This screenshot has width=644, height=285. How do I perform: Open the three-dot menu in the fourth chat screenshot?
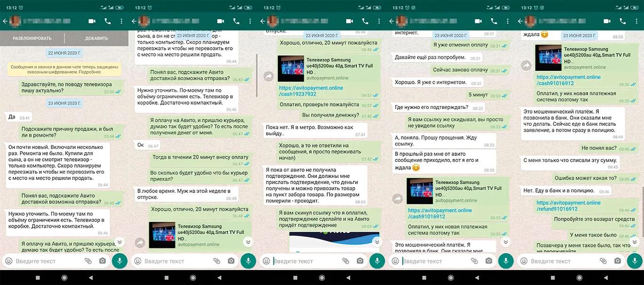508,21
